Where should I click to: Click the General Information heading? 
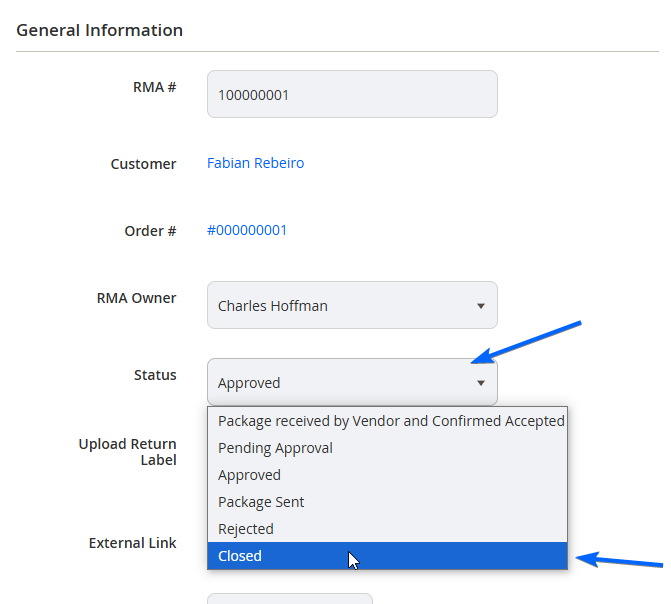click(x=100, y=30)
